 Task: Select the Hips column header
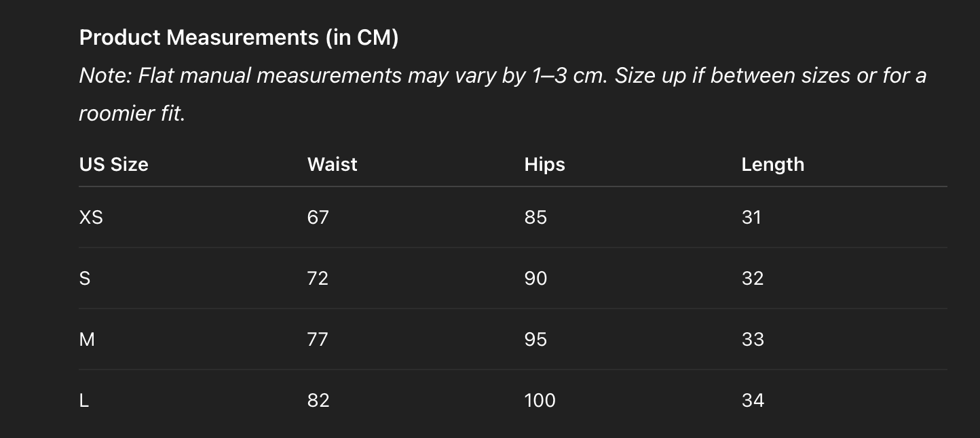544,164
